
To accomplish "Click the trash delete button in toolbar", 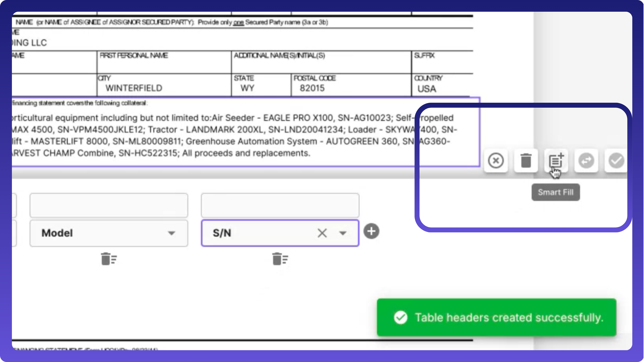I will coord(526,161).
